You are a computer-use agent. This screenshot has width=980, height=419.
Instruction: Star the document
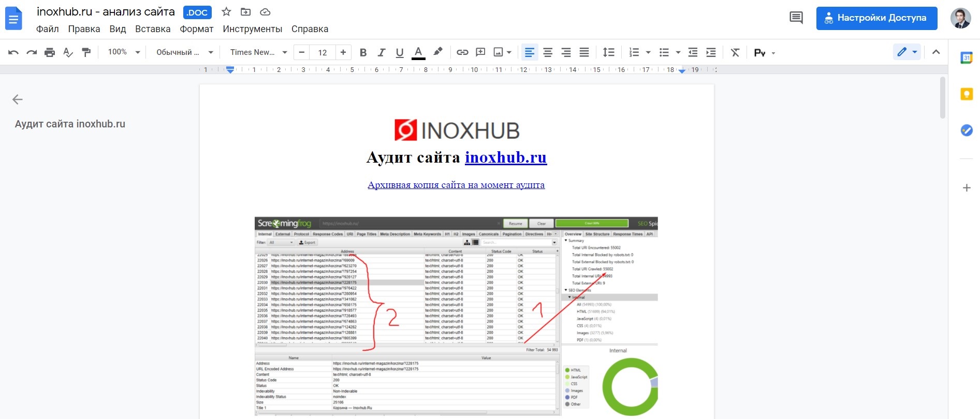click(226, 12)
